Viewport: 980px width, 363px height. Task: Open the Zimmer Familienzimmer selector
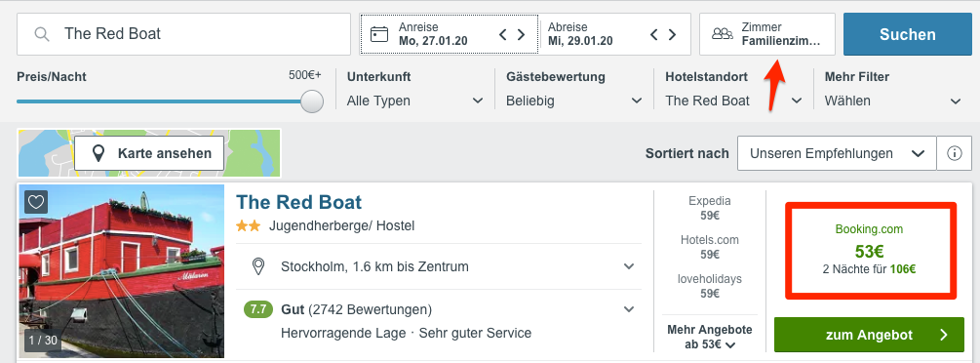767,34
